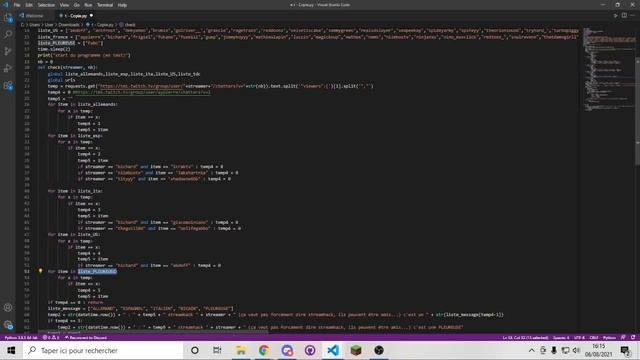Open the View menu
This screenshot has height=360, width=640.
coord(64,5)
